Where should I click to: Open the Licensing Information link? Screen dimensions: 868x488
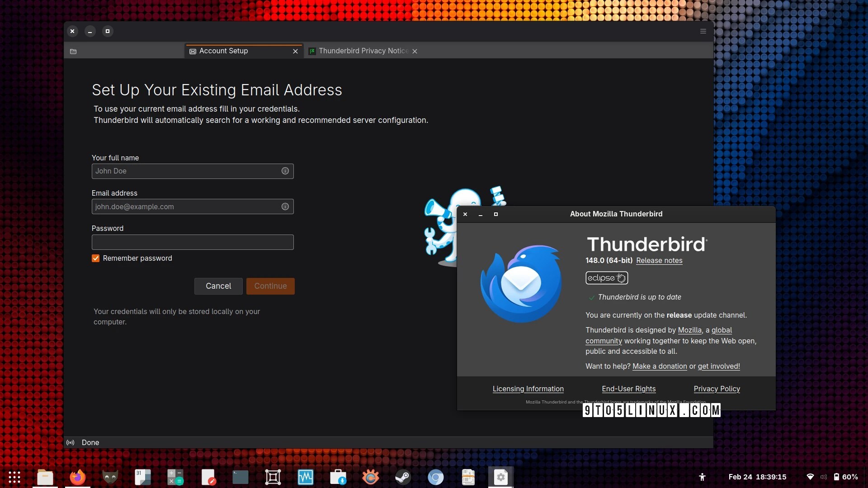[528, 389]
